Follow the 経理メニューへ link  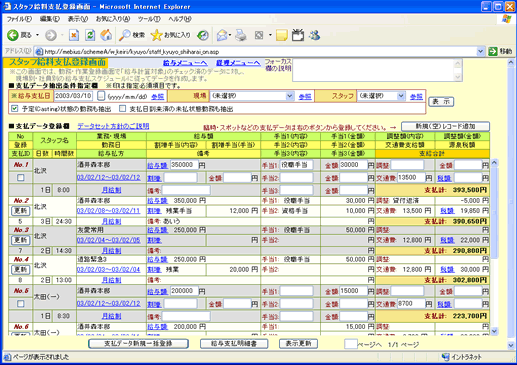[238, 63]
